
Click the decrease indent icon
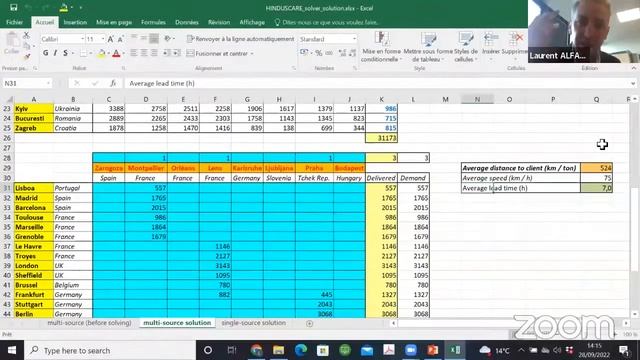pos(166,53)
